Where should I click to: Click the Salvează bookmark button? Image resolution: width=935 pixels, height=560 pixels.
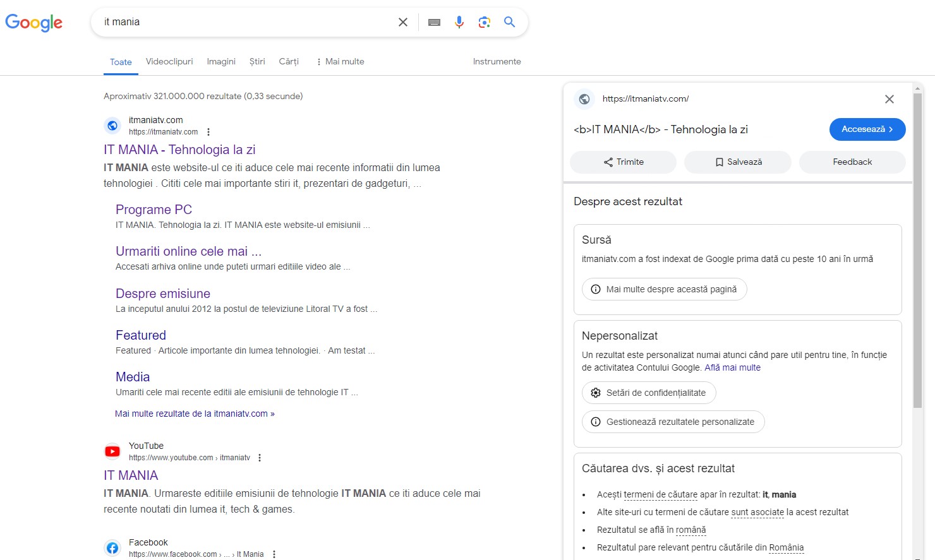pyautogui.click(x=738, y=162)
